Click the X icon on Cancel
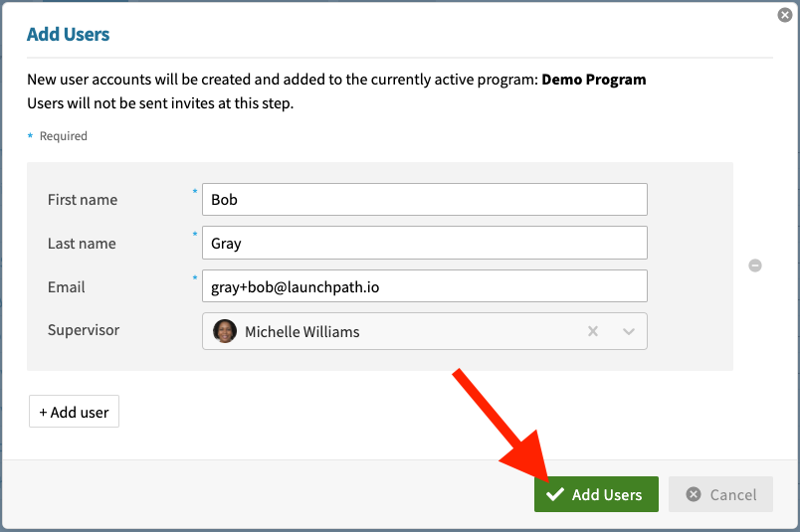This screenshot has width=800, height=532. (693, 494)
